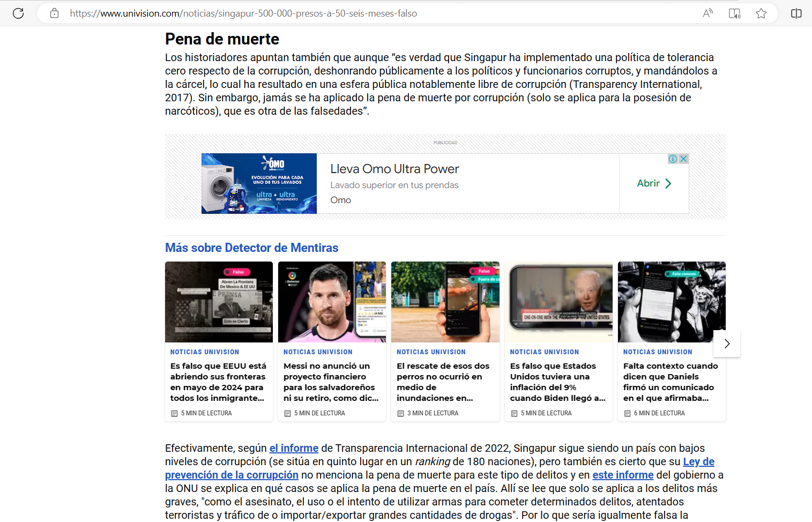Image resolution: width=812 pixels, height=522 pixels.
Task: Click 'Noticias Univision' label on the Biden inflation card
Action: pos(545,352)
